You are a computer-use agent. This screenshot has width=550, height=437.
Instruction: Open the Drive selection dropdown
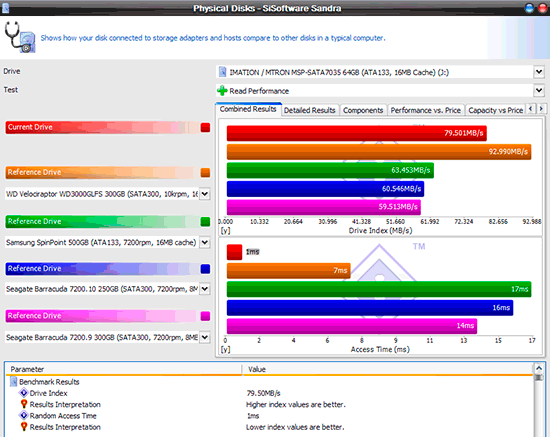539,72
